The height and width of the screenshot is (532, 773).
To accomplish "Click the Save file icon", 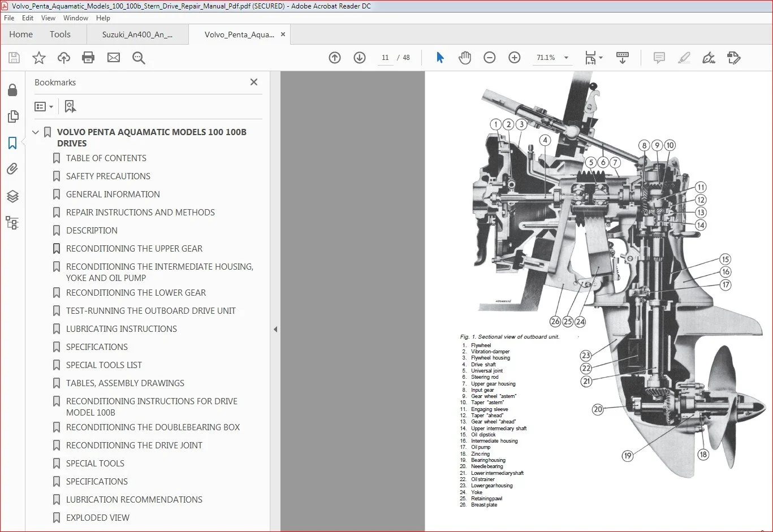I will [14, 58].
